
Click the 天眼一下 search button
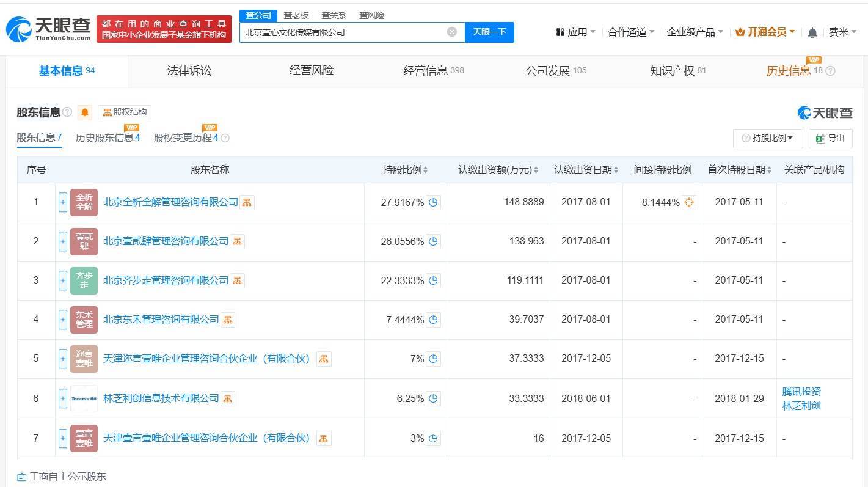[489, 32]
